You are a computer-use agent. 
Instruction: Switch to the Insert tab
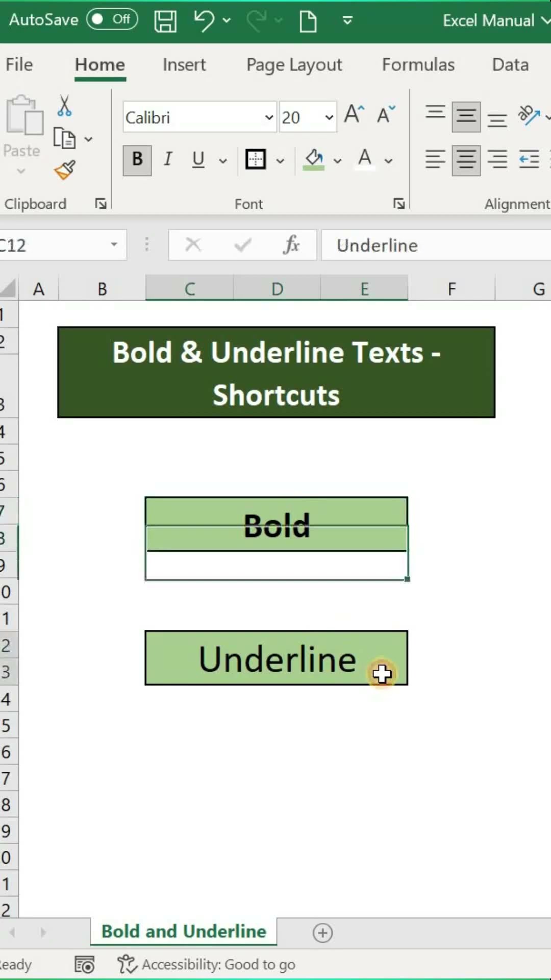pyautogui.click(x=184, y=65)
